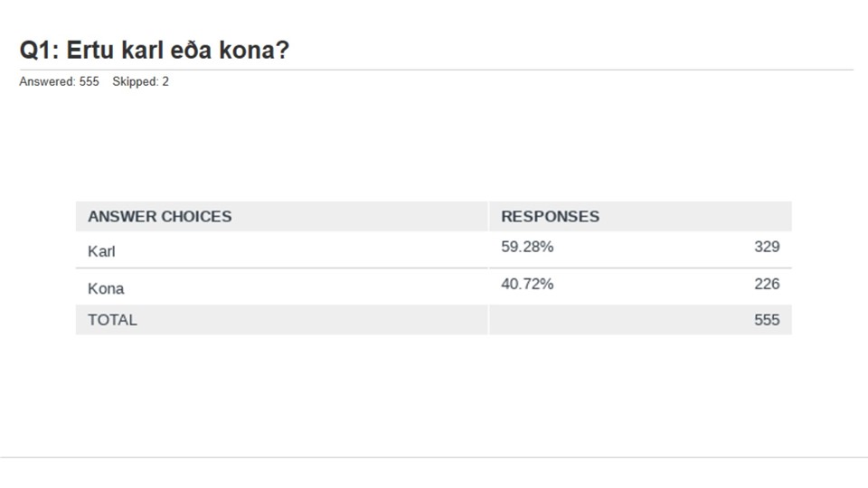868x488 pixels.
Task: Click the number 555 after 'Answered'
Action: tap(90, 81)
